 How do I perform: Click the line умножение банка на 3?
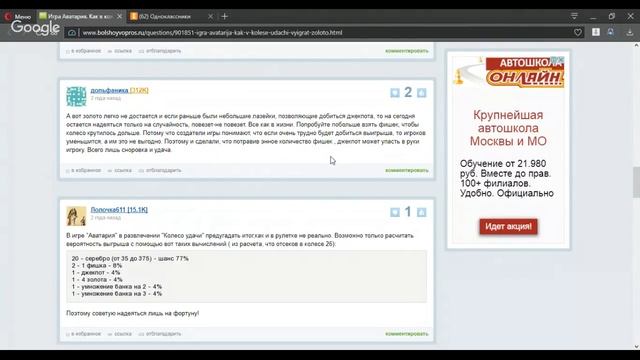click(117, 293)
